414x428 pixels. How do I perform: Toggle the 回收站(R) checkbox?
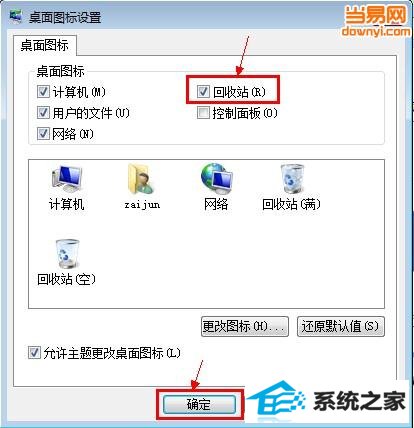pos(203,92)
